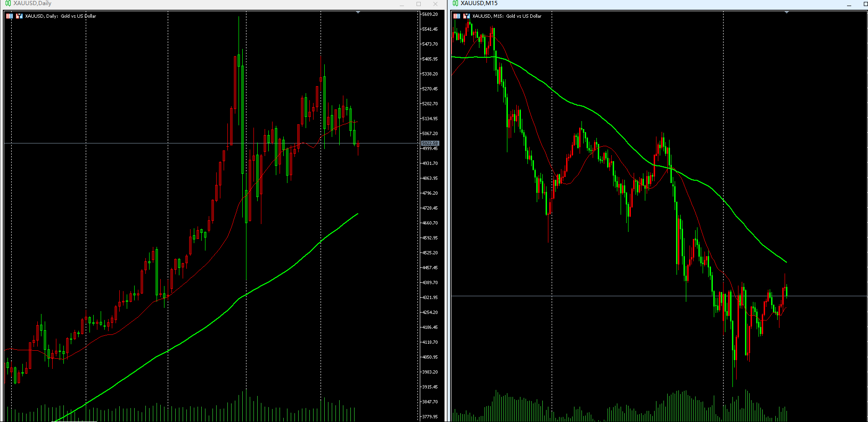This screenshot has height=422, width=868.
Task: Maximize the XAUUSD,M15 chart window
Action: 865,4
